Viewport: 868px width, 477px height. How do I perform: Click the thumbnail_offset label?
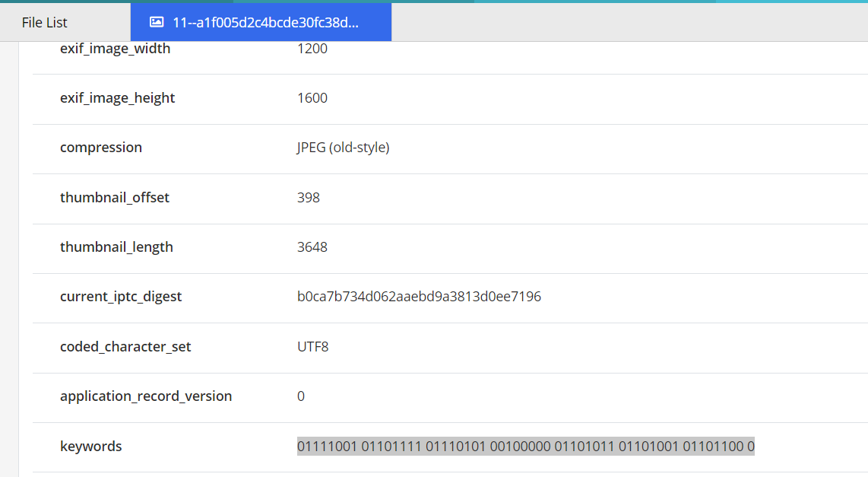click(115, 197)
